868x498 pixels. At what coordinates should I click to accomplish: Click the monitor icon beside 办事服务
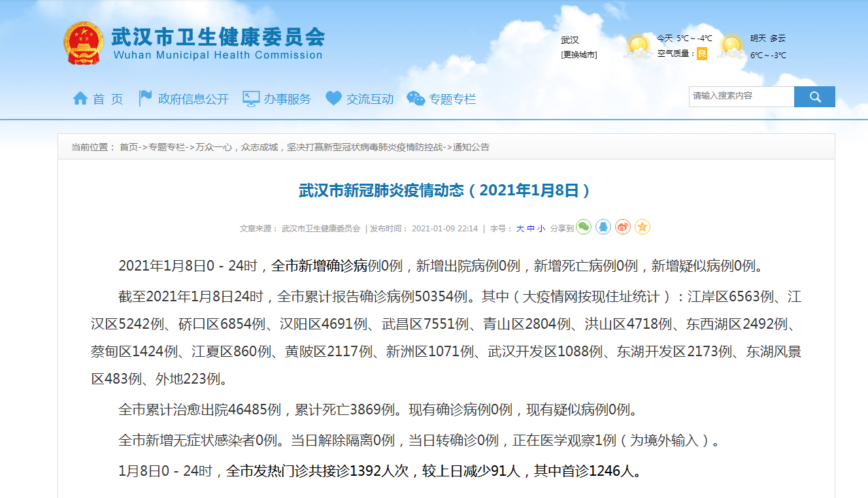pyautogui.click(x=251, y=99)
